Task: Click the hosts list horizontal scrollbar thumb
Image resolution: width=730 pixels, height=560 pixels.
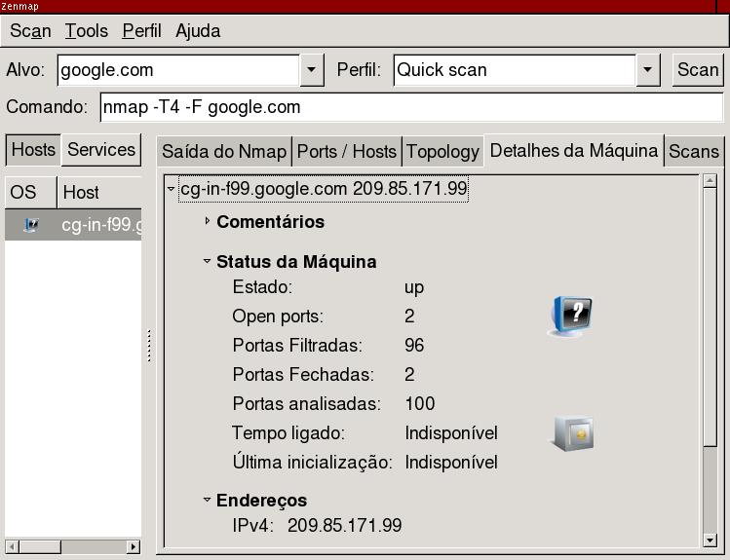Action: tap(40, 546)
